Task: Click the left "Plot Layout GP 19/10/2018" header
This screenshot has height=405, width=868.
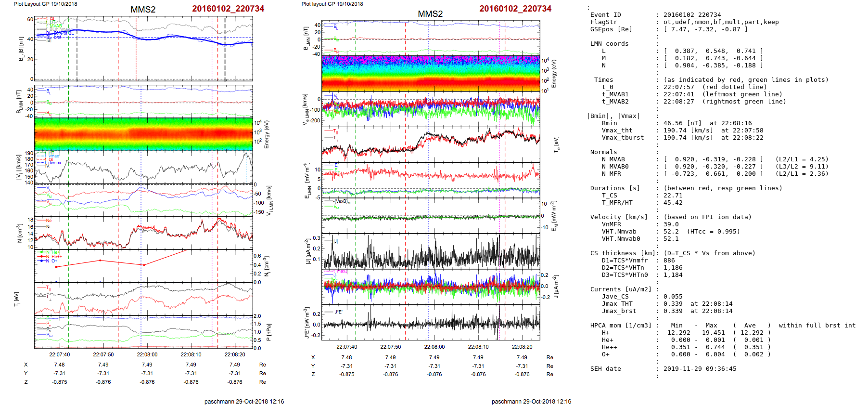Action: pos(45,4)
